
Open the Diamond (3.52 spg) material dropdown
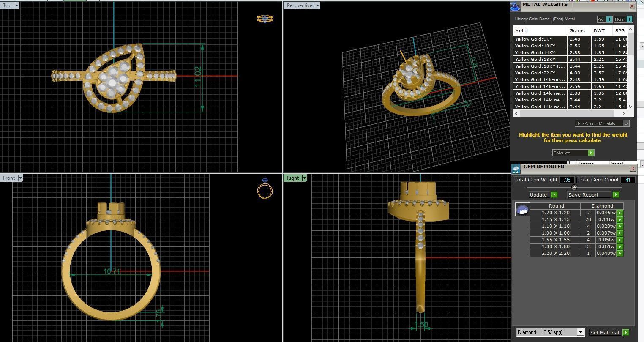pos(581,332)
